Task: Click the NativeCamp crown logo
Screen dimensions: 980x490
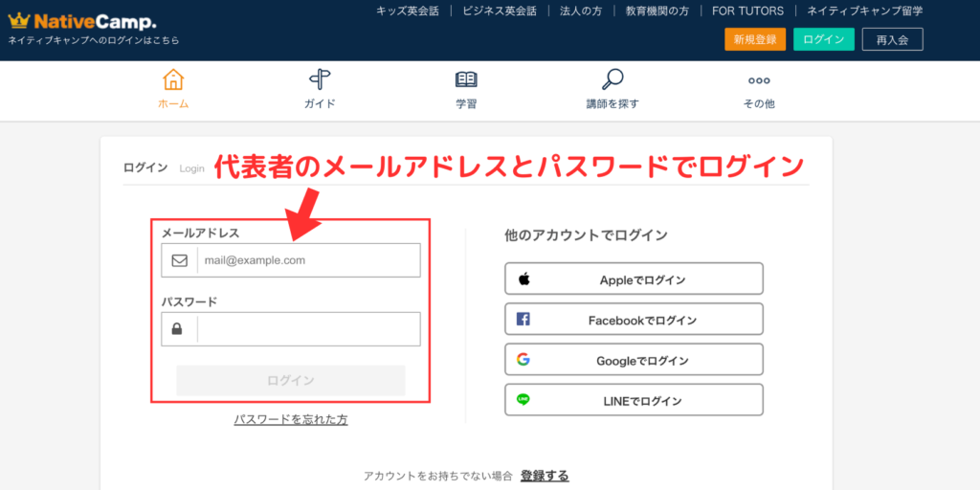Action: pos(19,20)
